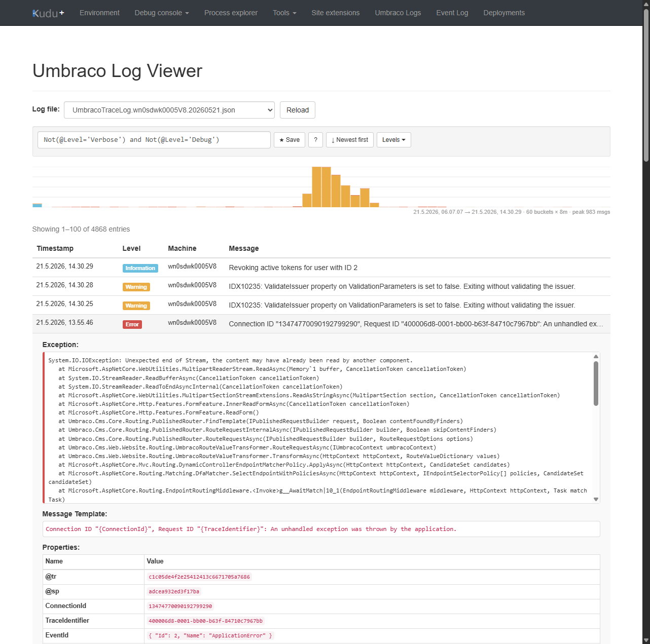Click the Message column header
The height and width of the screenshot is (644, 650).
pyautogui.click(x=244, y=248)
